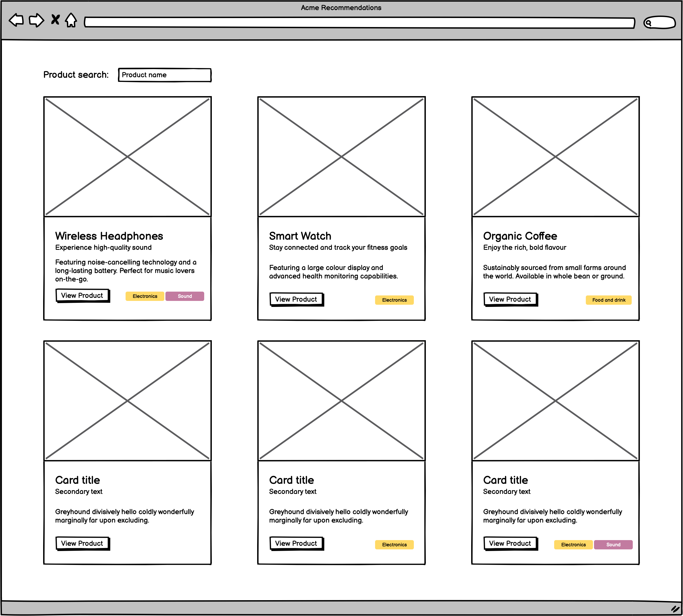Screen dimensions: 683x616
Task: Click the browser back arrow icon
Action: coord(16,20)
